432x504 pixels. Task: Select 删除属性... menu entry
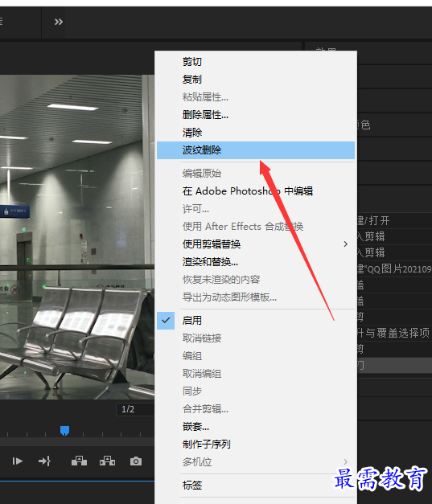click(256, 115)
